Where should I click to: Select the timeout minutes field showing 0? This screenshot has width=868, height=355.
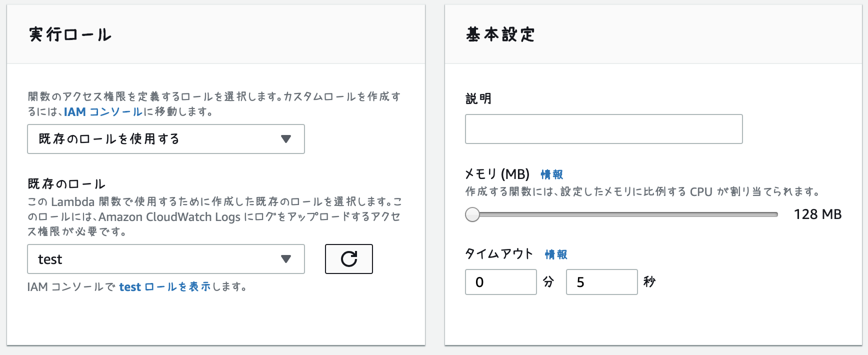coord(500,281)
